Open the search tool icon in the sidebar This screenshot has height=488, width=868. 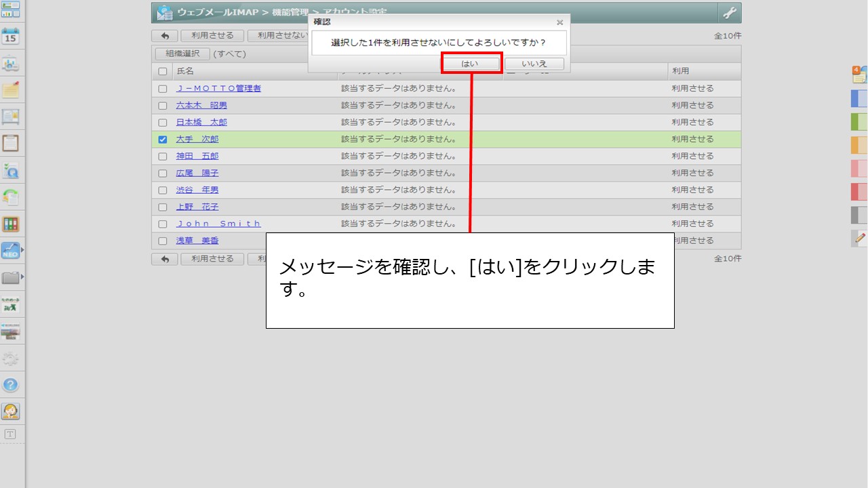[10, 171]
